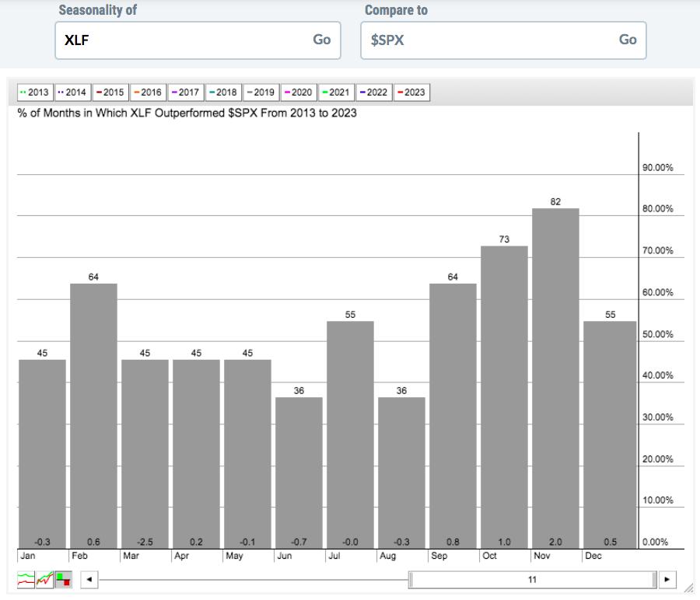700x600 pixels.
Task: Select the separate lines chart mode icon
Action: click(26, 580)
